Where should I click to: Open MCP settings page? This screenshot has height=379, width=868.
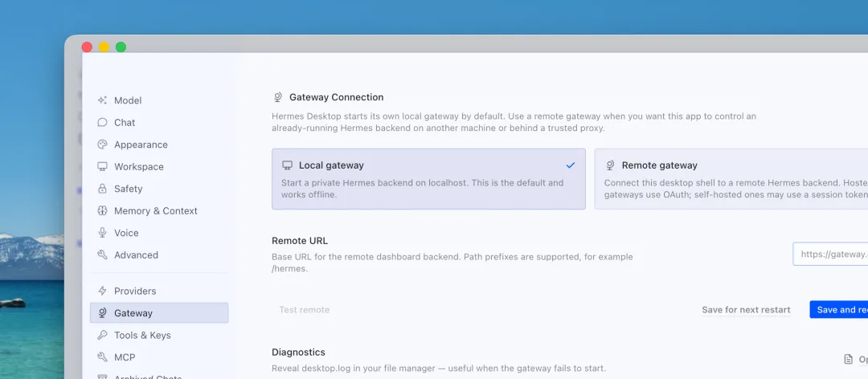tap(159, 357)
